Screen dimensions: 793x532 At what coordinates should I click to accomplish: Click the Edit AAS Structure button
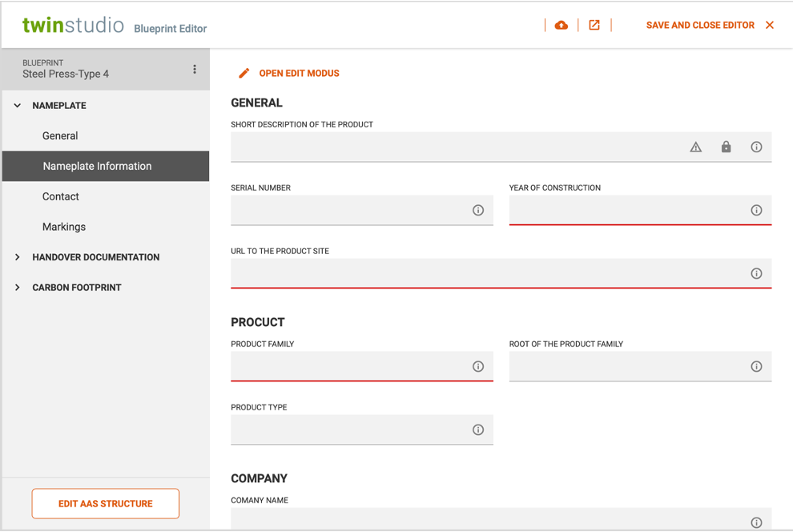(x=106, y=503)
